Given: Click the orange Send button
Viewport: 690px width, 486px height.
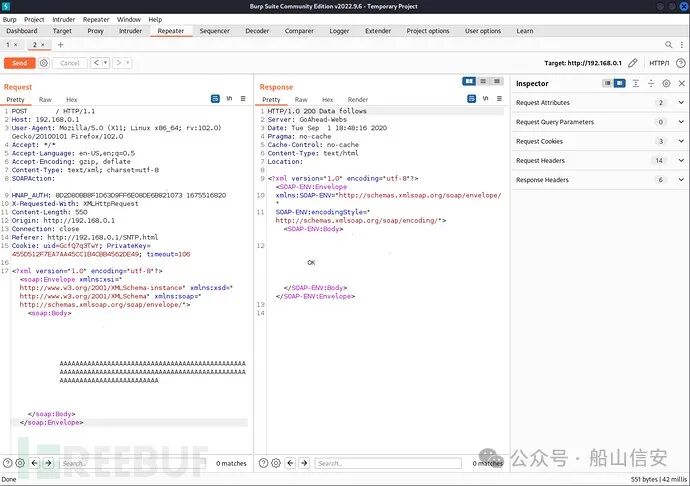Looking at the screenshot, I should click(19, 63).
